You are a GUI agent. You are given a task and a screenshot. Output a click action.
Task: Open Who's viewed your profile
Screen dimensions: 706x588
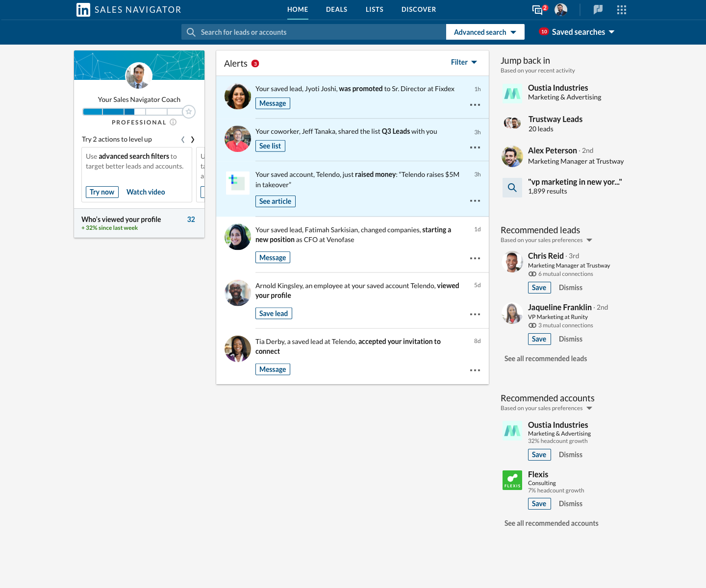139,223
